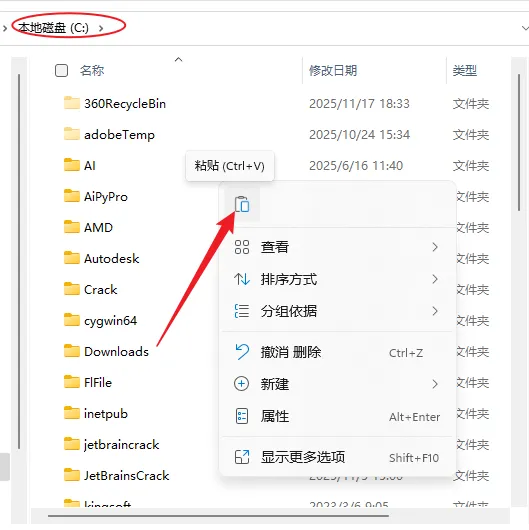Open the chevron after 本地磁盘 (C:)
This screenshot has width=529, height=530.
(x=101, y=28)
